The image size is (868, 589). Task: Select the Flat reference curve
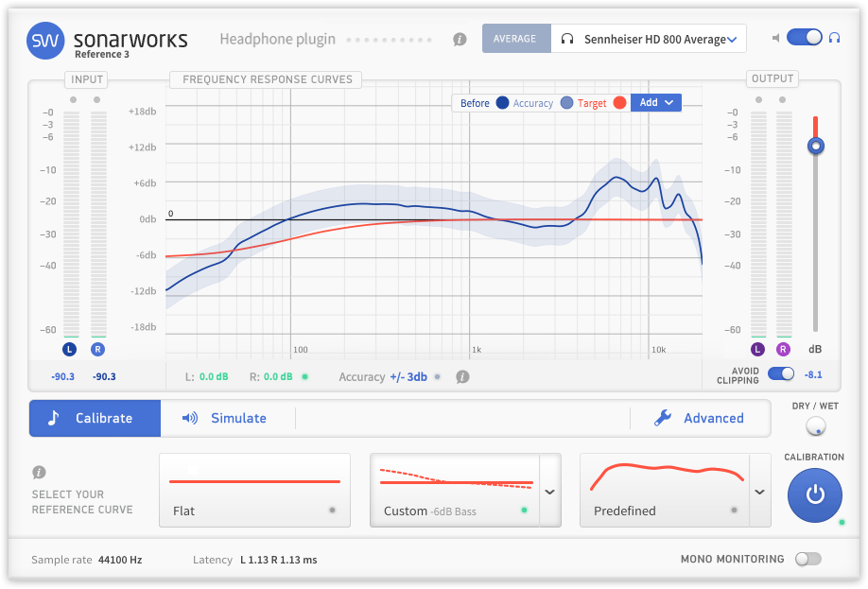pos(254,491)
